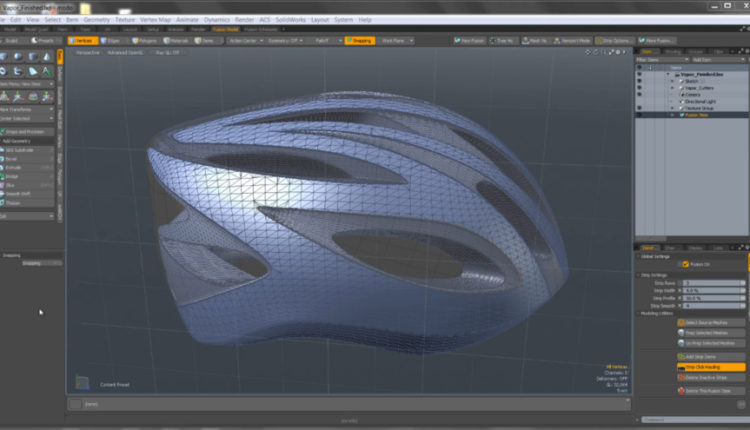Select Vertices selection mode
This screenshot has width=750, height=430.
(x=81, y=41)
